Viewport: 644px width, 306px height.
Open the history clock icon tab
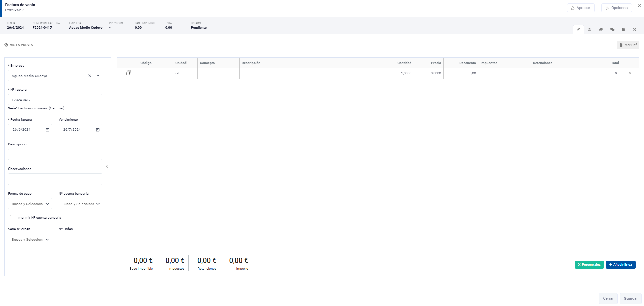(634, 29)
